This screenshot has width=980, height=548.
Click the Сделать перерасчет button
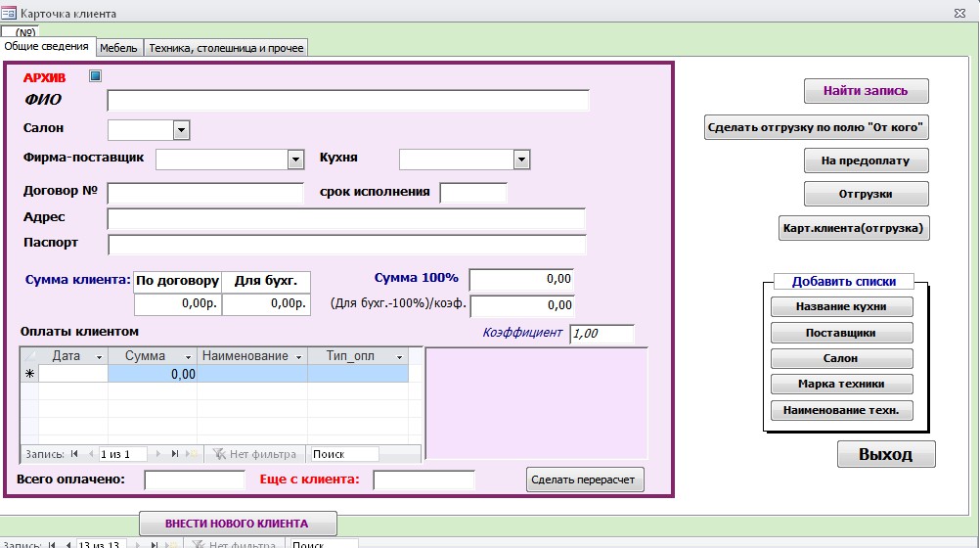click(x=584, y=479)
